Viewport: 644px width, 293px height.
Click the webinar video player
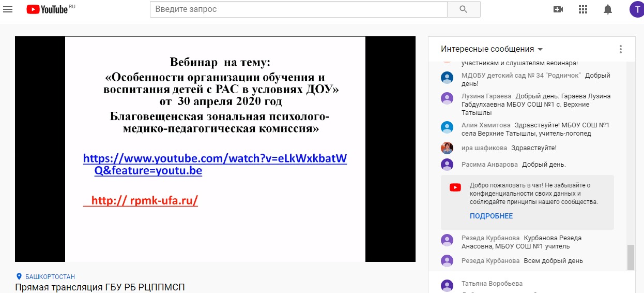[x=215, y=149]
